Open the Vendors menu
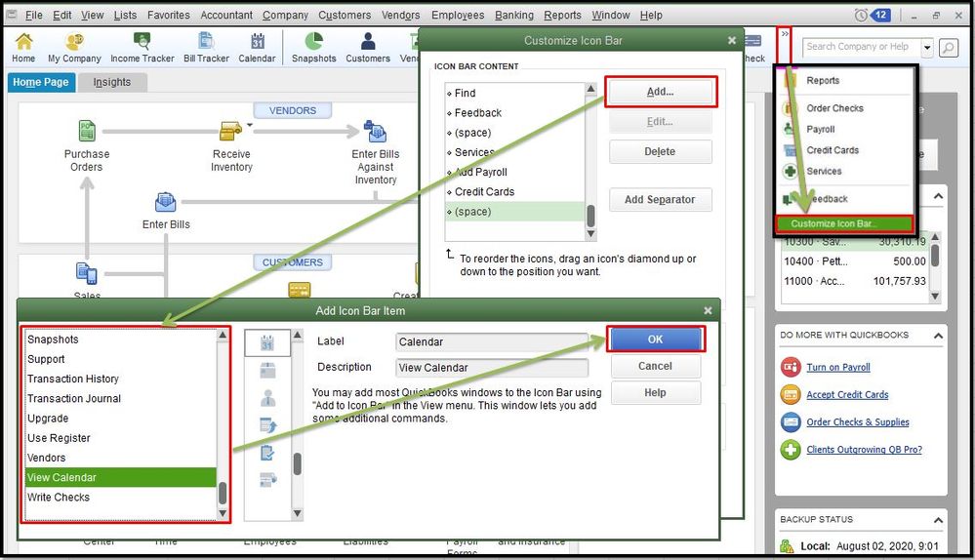 pos(400,15)
